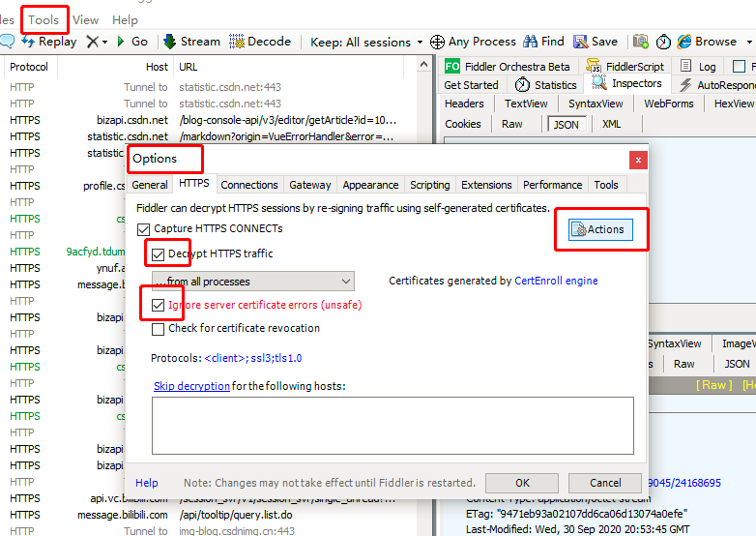Image resolution: width=756 pixels, height=536 pixels.
Task: Select the WebForms inspector tab
Action: (x=668, y=104)
